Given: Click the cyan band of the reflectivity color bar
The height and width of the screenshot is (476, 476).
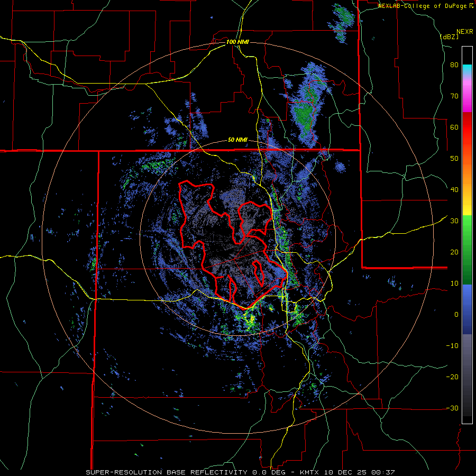Looking at the screenshot, I should click(467, 69).
